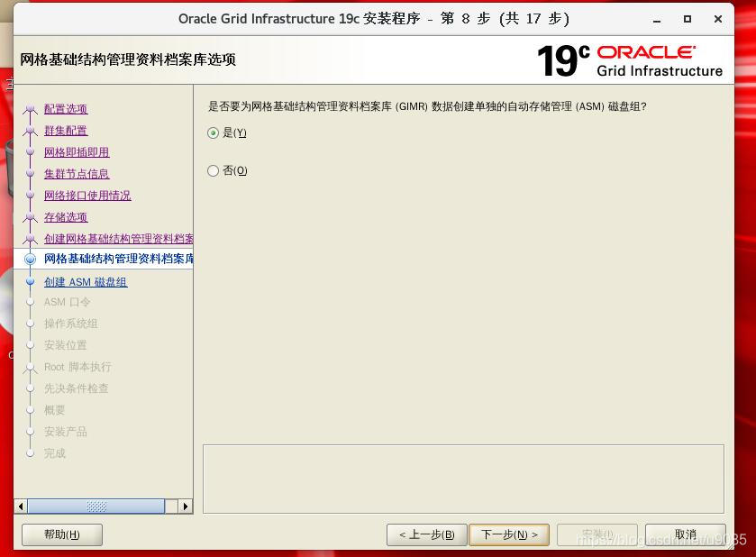This screenshot has height=557, width=756.
Task: Click current step highlighted bullet icon
Action: (31, 259)
